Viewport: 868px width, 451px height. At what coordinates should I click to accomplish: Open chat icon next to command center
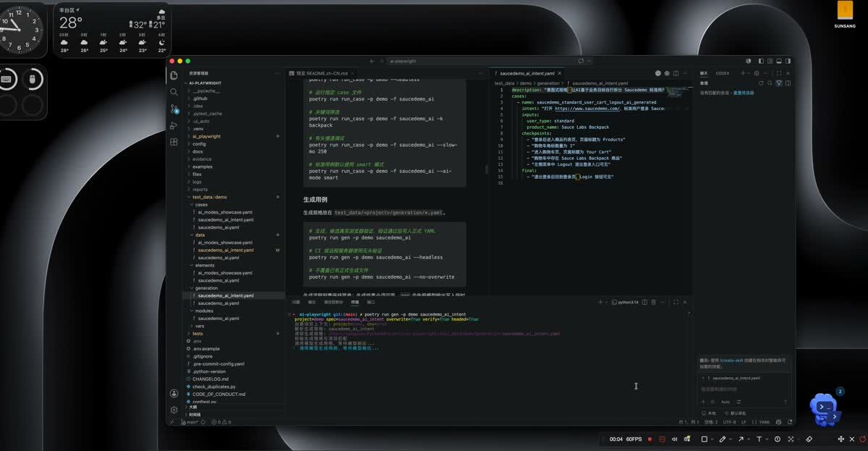tap(580, 61)
